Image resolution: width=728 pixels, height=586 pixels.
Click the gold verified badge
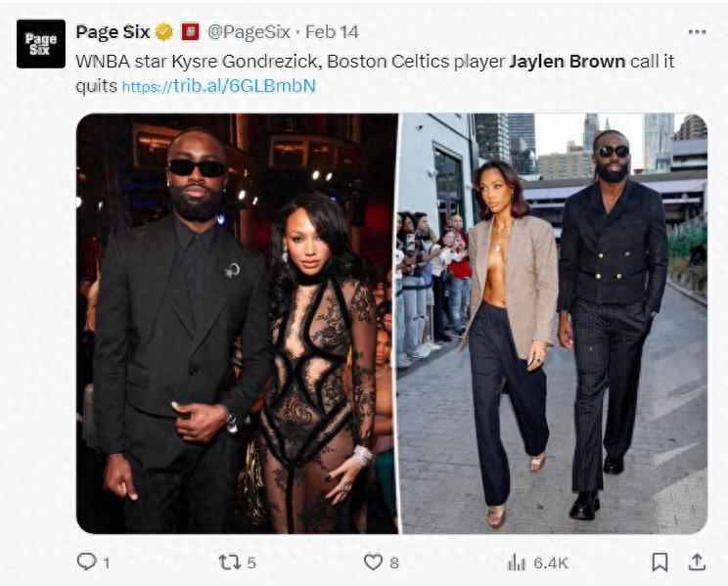[163, 32]
